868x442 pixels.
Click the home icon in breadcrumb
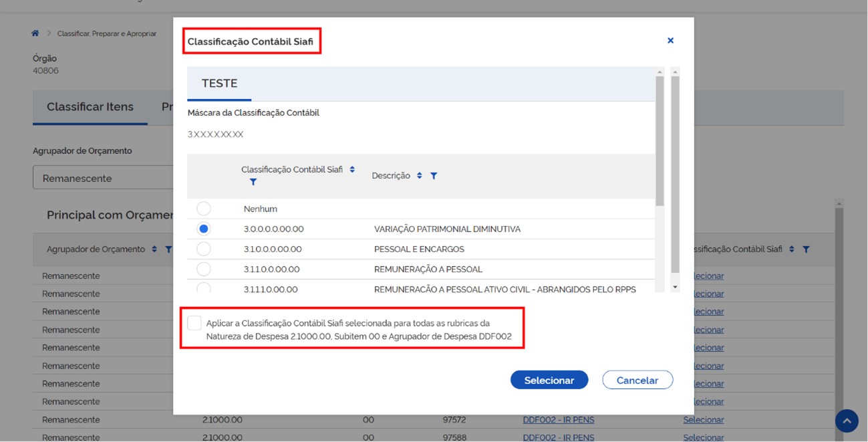35,33
